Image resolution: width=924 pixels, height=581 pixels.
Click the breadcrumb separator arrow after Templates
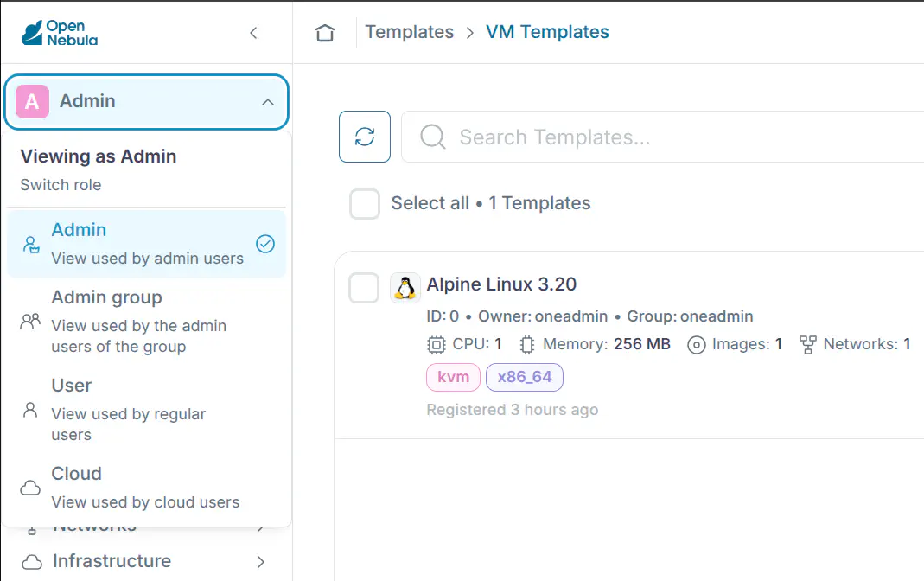pyautogui.click(x=469, y=33)
